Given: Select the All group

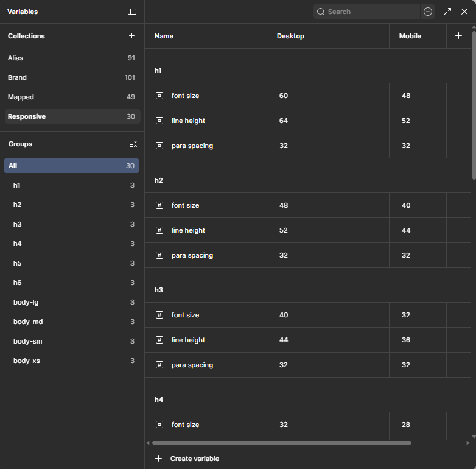Looking at the screenshot, I should click(72, 166).
